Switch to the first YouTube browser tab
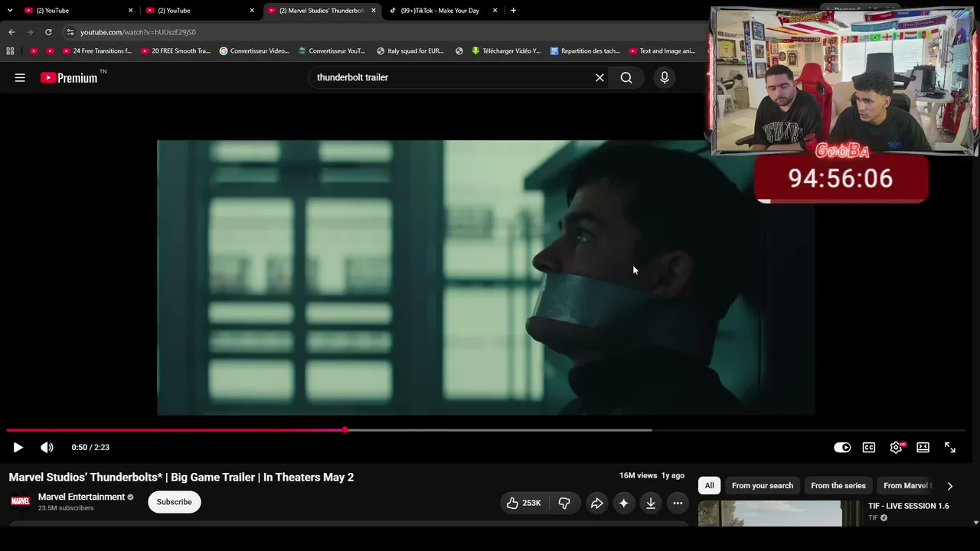Image resolution: width=980 pixels, height=551 pixels. (77, 11)
